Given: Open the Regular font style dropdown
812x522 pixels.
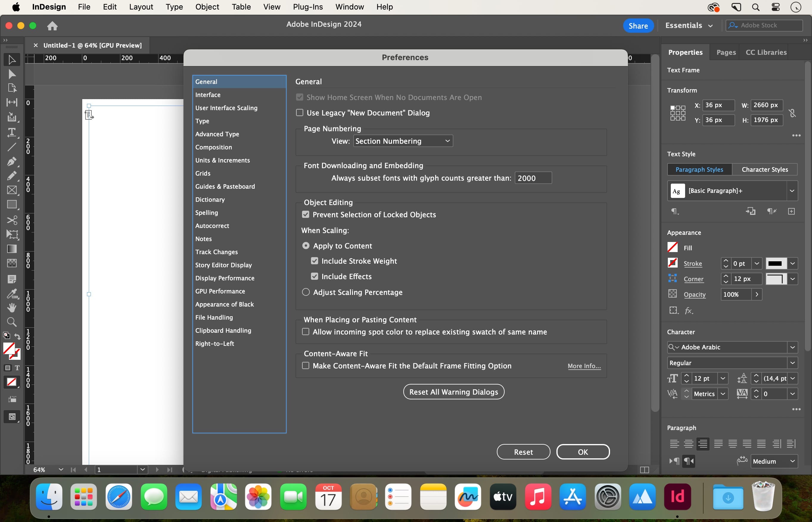Looking at the screenshot, I should (x=792, y=363).
